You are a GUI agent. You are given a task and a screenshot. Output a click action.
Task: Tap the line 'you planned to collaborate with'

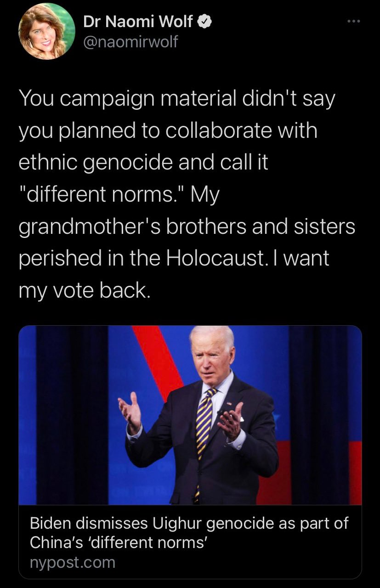pos(168,130)
